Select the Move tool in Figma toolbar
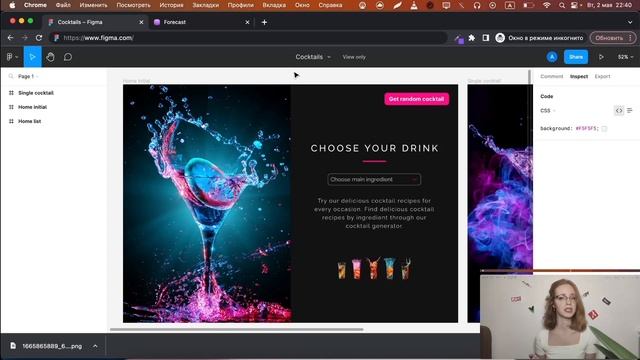Image resolution: width=640 pixels, height=360 pixels. 33,57
